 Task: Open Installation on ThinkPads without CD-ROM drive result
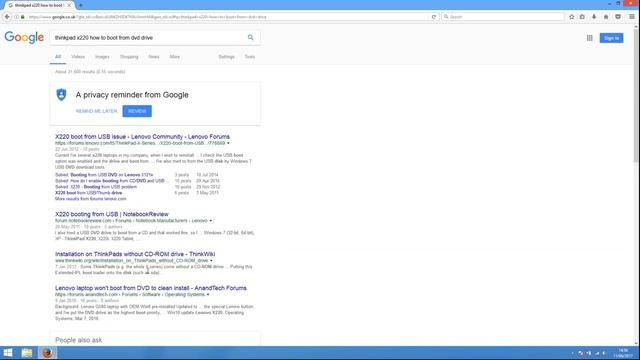pyautogui.click(x=135, y=254)
